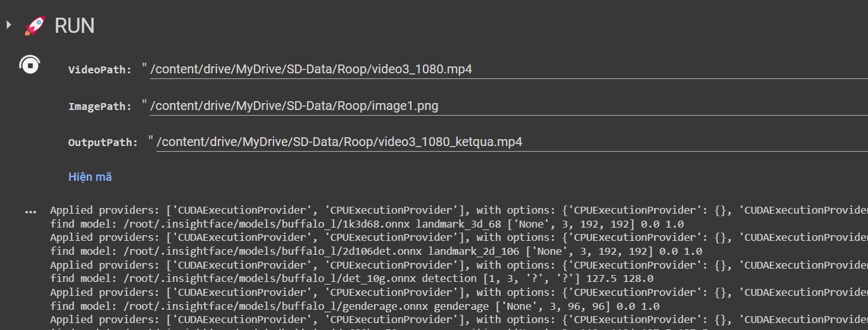Click the genderage.onnx find model output line
The width and height of the screenshot is (868, 330).
(x=355, y=306)
